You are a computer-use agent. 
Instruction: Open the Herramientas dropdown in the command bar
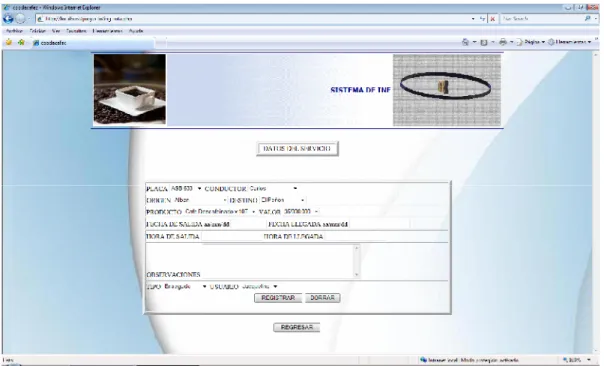[569, 42]
